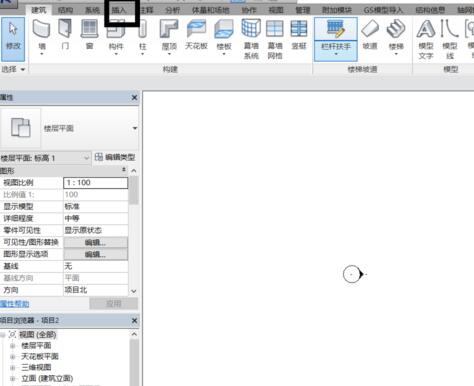
Task: Select the elevation marker in drawing area
Action: point(353,274)
